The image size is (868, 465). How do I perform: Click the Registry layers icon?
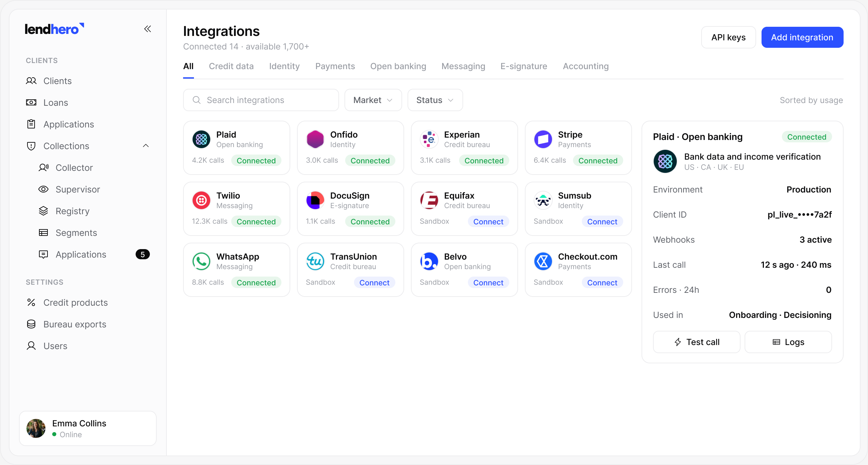(x=43, y=211)
